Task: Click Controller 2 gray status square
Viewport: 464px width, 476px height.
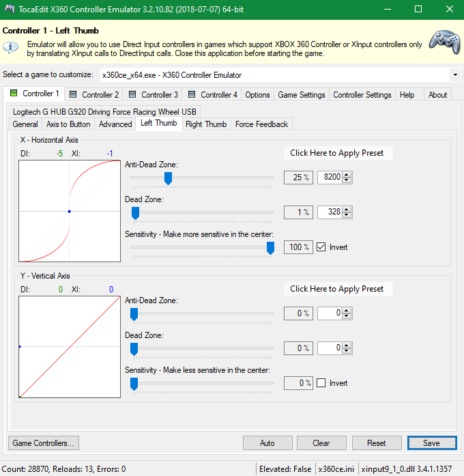Action: click(73, 94)
